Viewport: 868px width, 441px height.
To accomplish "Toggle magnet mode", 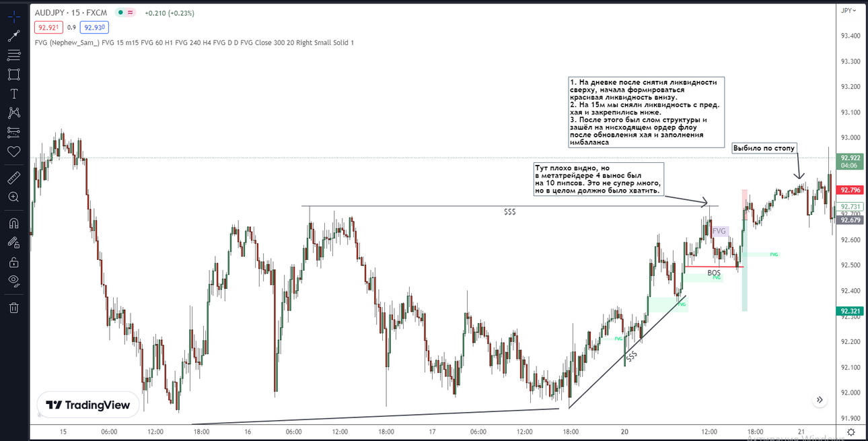I will [14, 224].
